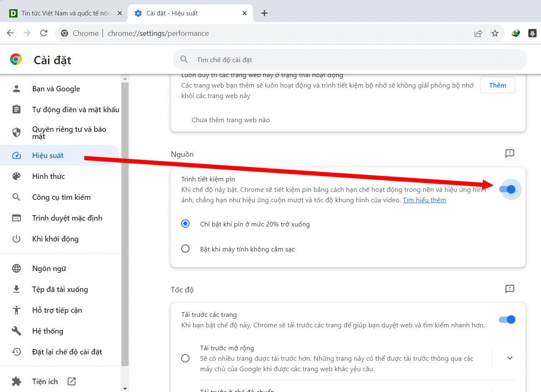Viewport: 541px width, 392px height.
Task: Open the download extension icon in toolbar
Action: point(532,33)
